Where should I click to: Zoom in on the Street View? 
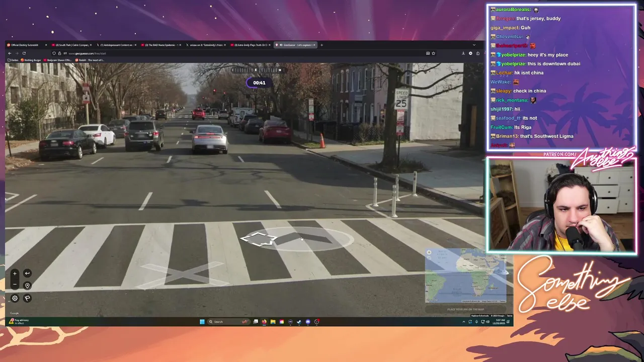pyautogui.click(x=15, y=274)
